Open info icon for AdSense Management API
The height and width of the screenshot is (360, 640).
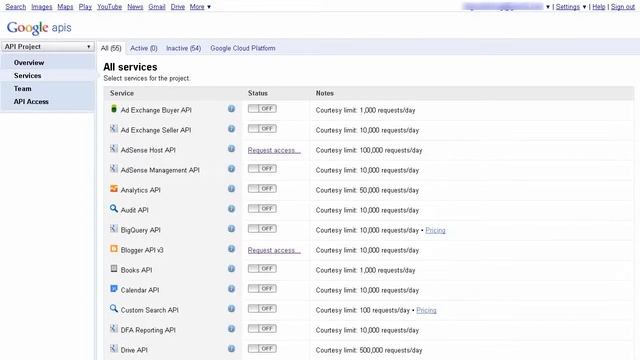(231, 169)
